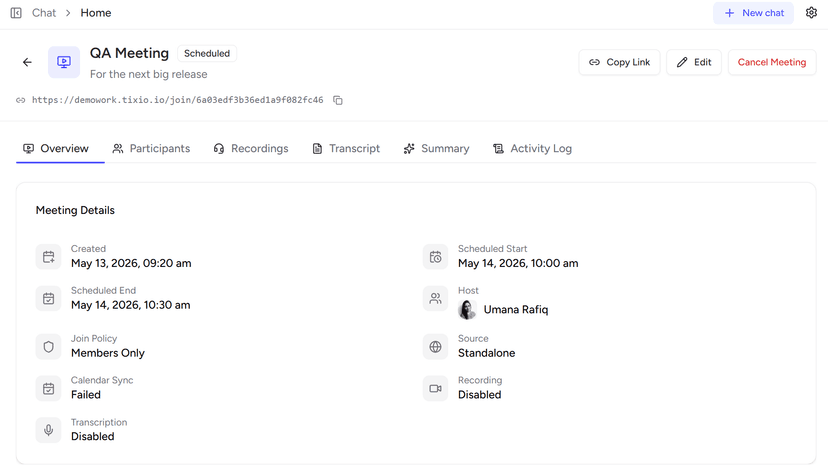Open Umana Rafiq's avatar photo

(467, 309)
